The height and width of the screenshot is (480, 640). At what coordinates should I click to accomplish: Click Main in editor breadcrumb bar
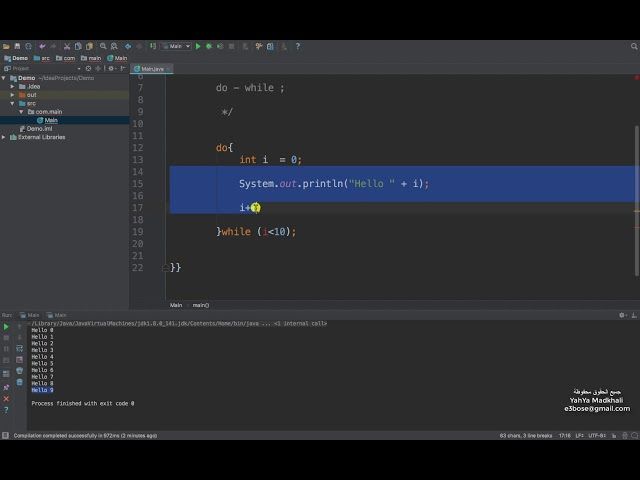coord(176,305)
